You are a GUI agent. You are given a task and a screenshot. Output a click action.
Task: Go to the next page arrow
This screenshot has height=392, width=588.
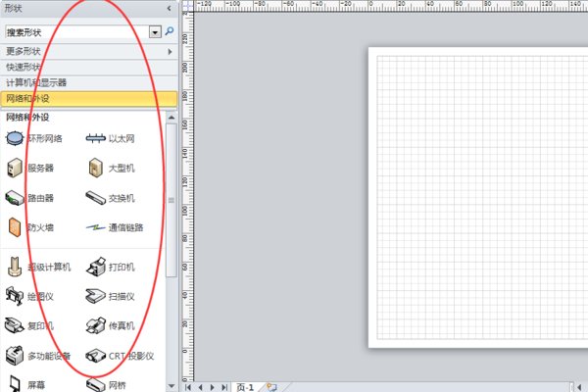pyautogui.click(x=213, y=387)
